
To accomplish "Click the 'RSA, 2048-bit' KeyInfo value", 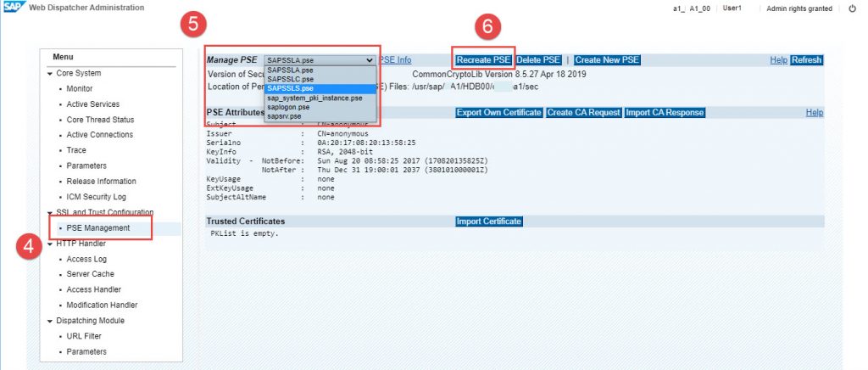I will [345, 152].
